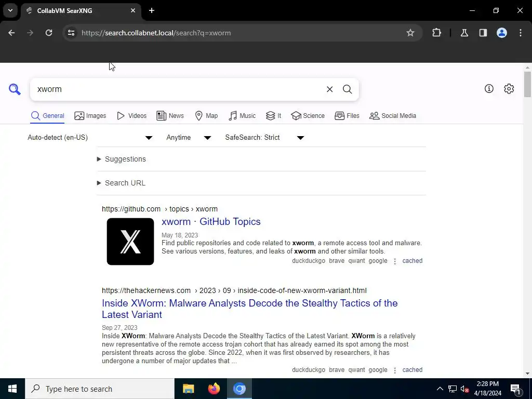The image size is (532, 399).
Task: Open more options for the hackernews result
Action: [x=395, y=370]
